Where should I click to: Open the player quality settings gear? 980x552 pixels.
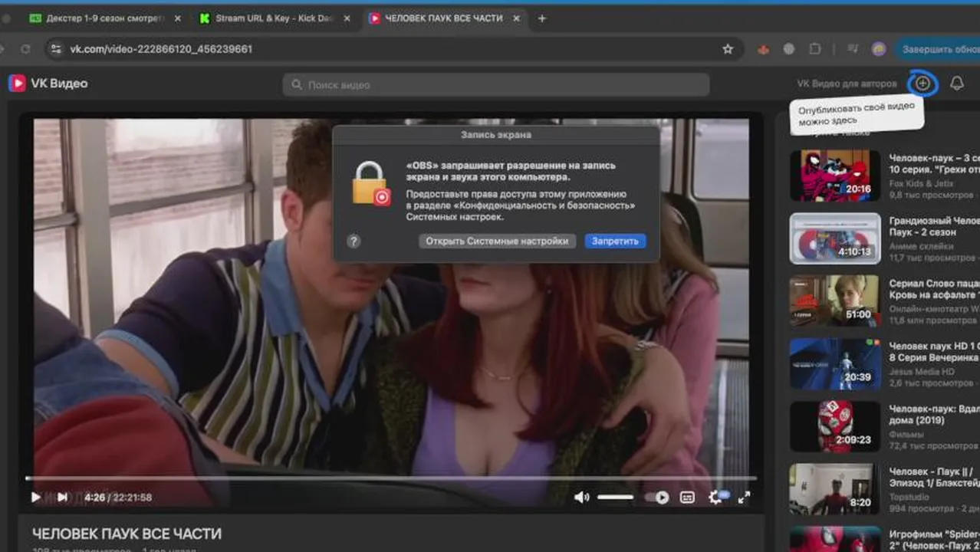point(716,497)
